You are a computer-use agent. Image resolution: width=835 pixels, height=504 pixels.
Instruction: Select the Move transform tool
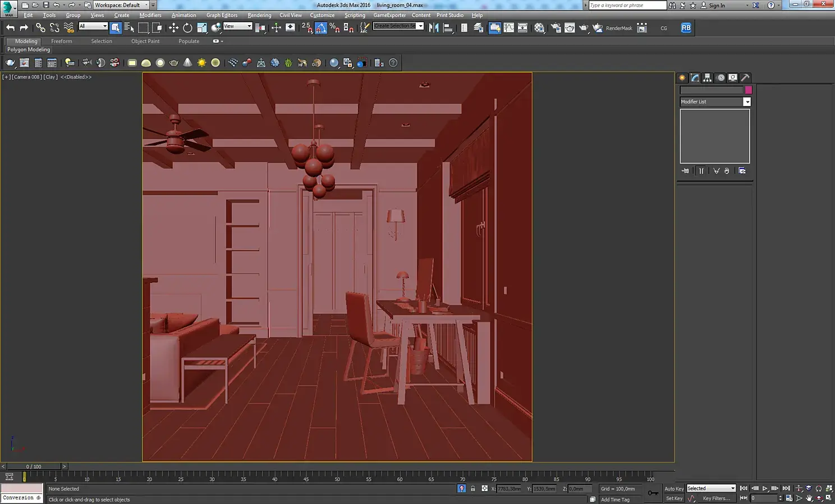click(173, 27)
